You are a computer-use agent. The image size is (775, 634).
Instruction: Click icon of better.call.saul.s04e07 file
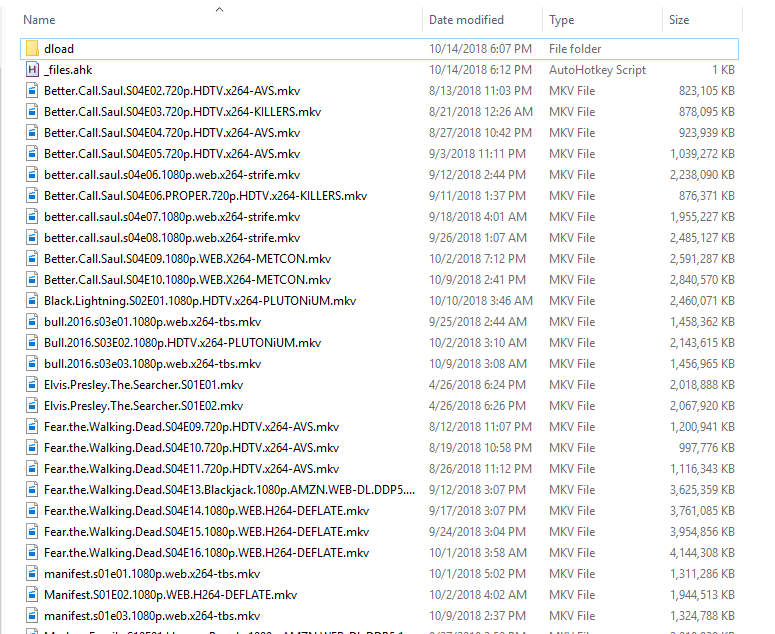click(32, 217)
